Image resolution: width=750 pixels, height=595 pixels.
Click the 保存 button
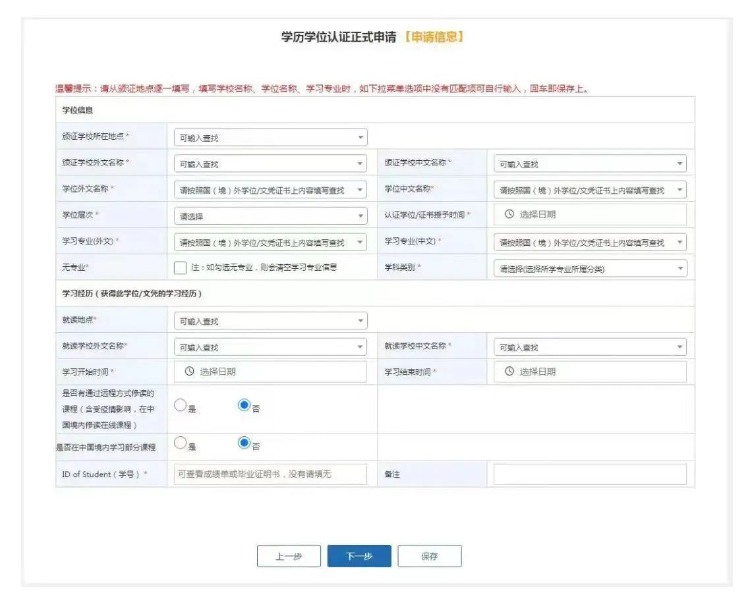point(430,556)
